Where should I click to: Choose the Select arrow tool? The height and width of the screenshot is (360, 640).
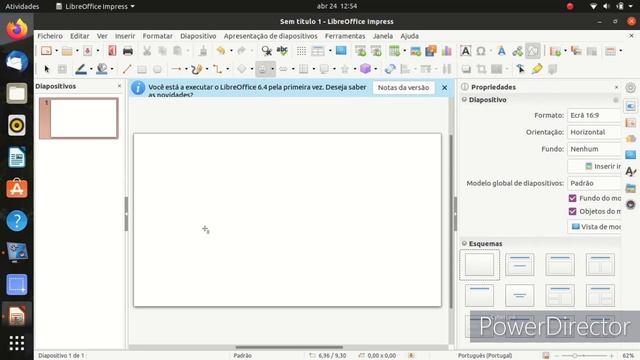(46, 69)
